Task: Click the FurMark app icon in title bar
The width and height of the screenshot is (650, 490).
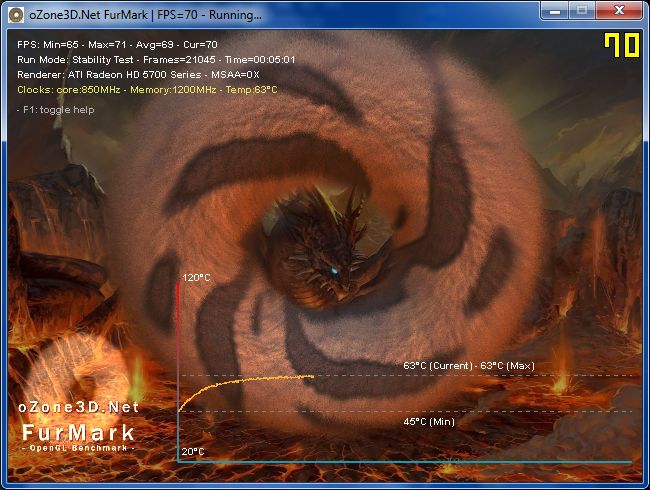Action: (x=16, y=15)
